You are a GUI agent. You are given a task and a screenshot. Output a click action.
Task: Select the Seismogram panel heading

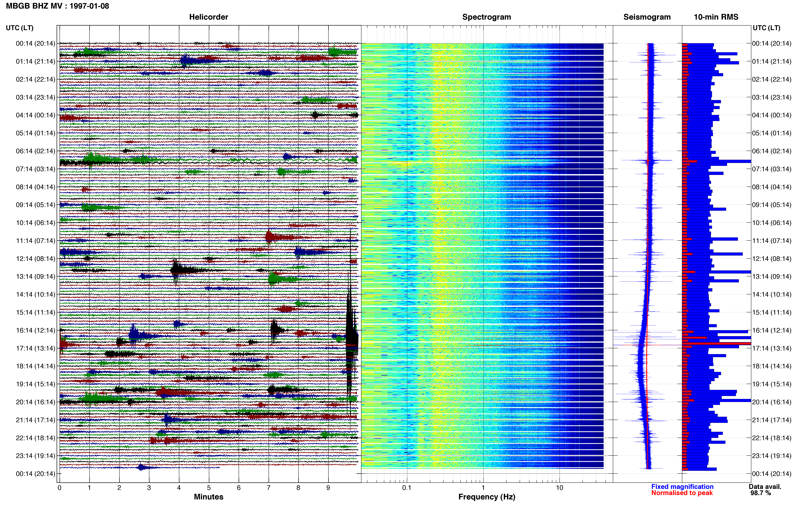(x=647, y=17)
